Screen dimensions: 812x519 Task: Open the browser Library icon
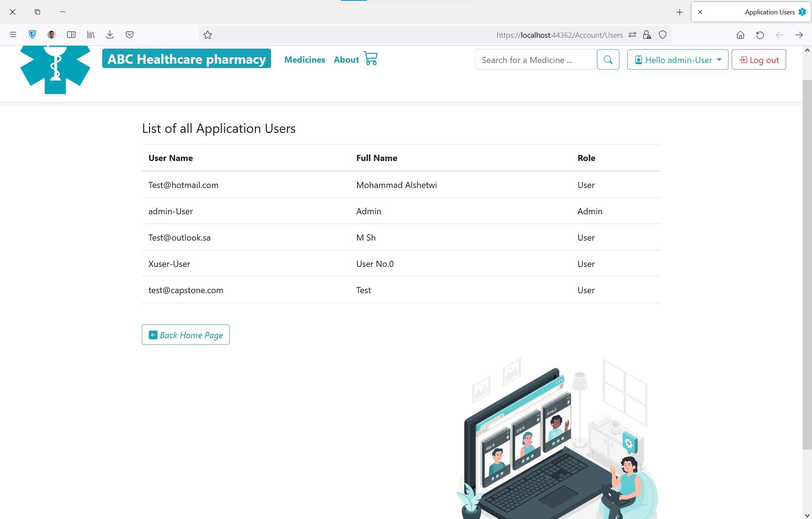coord(91,35)
